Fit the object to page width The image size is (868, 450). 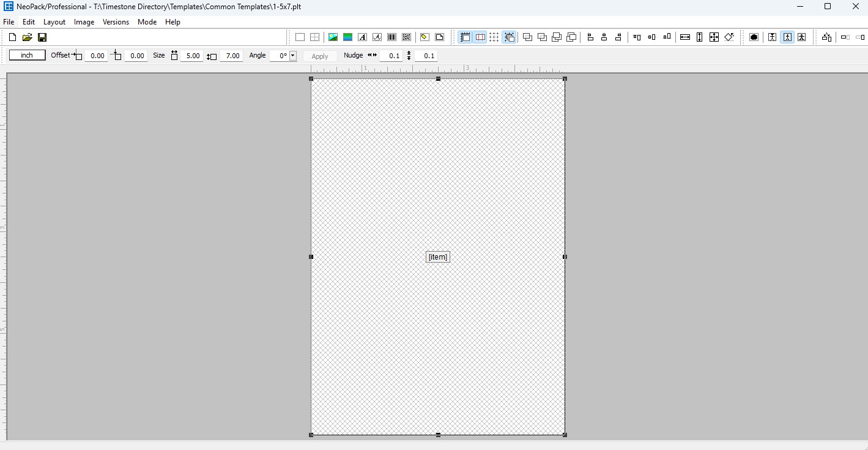(x=685, y=37)
